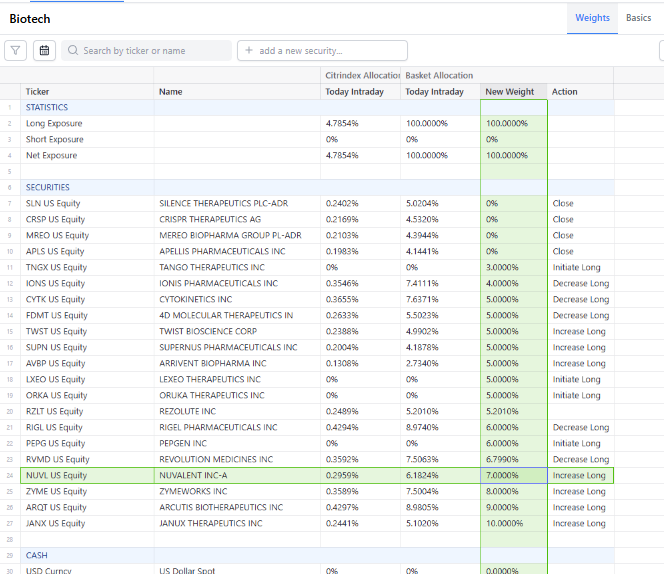Image resolution: width=664 pixels, height=574 pixels.
Task: Select USD Curncy ticker cell
Action: (x=87, y=570)
